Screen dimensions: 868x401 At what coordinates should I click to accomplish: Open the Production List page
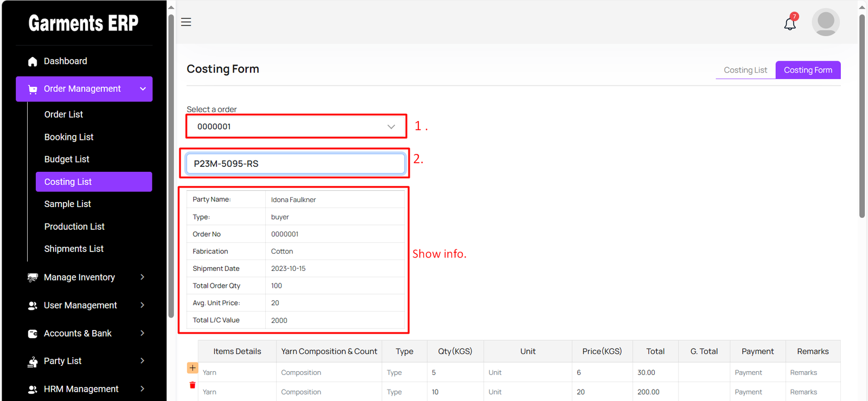pyautogui.click(x=74, y=227)
